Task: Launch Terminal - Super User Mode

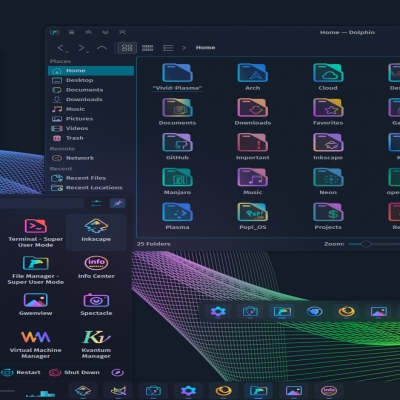Action: coord(36,233)
